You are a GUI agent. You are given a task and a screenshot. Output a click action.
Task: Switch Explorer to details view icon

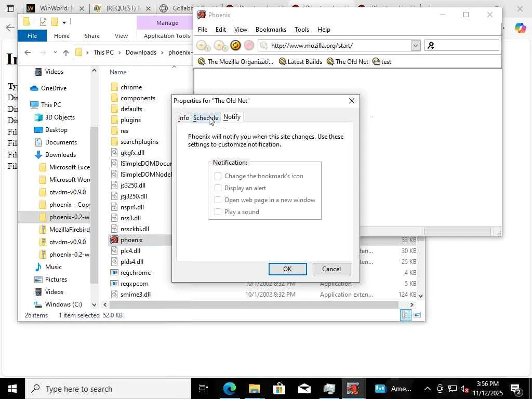pyautogui.click(x=406, y=315)
